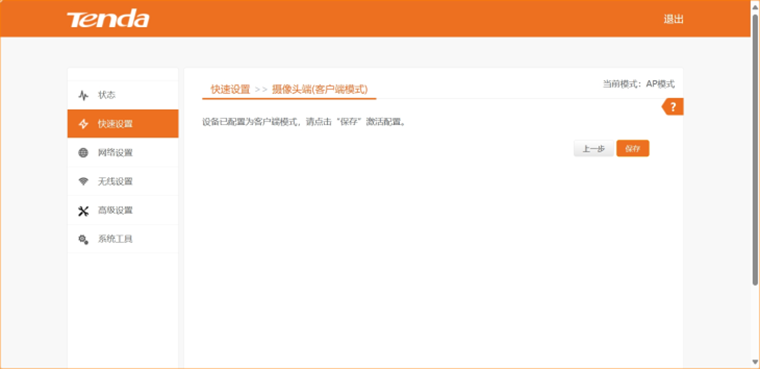Open the orange question mark help tab
Image resolution: width=760 pixels, height=369 pixels.
[673, 107]
